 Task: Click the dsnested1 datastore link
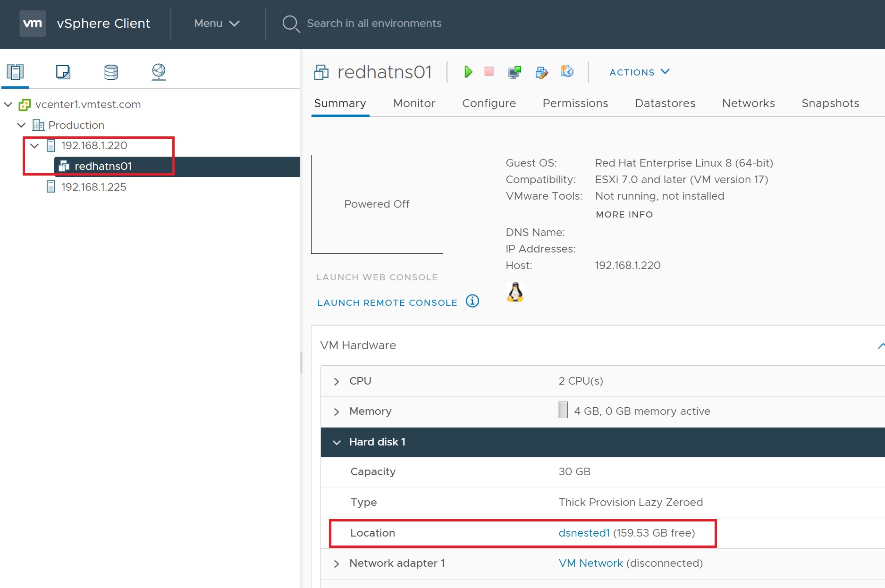coord(584,533)
